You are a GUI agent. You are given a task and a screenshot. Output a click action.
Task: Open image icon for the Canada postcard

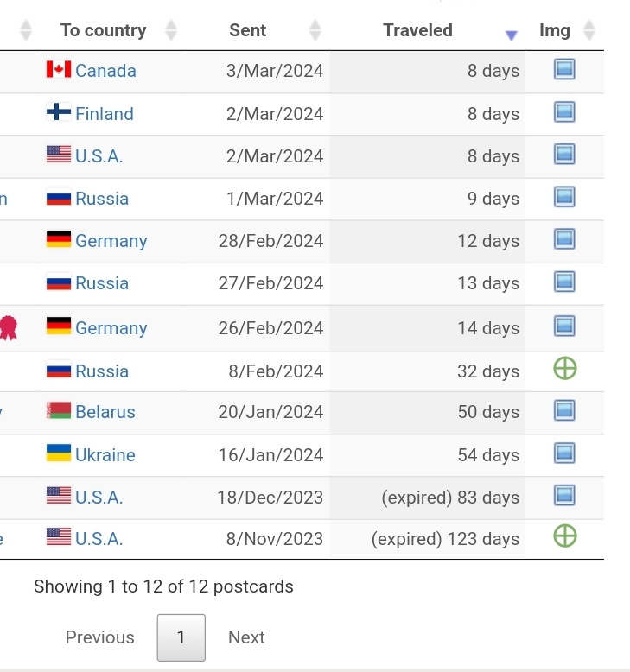pos(564,69)
